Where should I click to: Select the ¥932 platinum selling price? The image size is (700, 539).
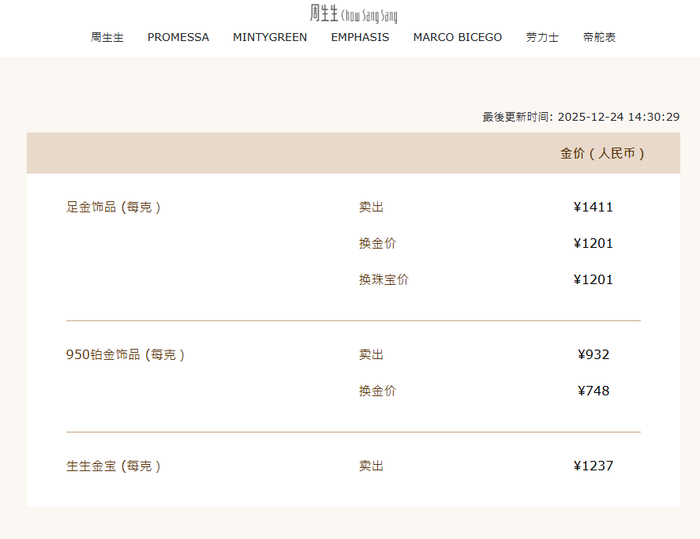(x=593, y=355)
